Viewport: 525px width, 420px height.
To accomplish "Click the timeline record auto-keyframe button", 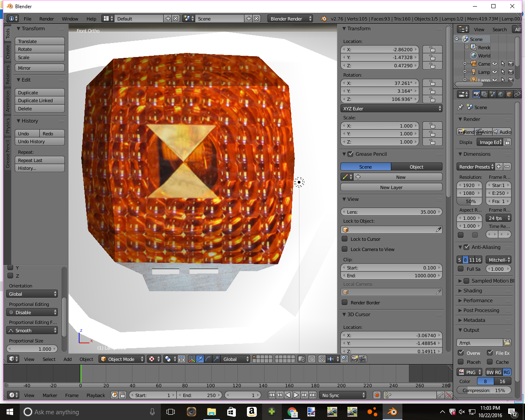I will click(377, 395).
